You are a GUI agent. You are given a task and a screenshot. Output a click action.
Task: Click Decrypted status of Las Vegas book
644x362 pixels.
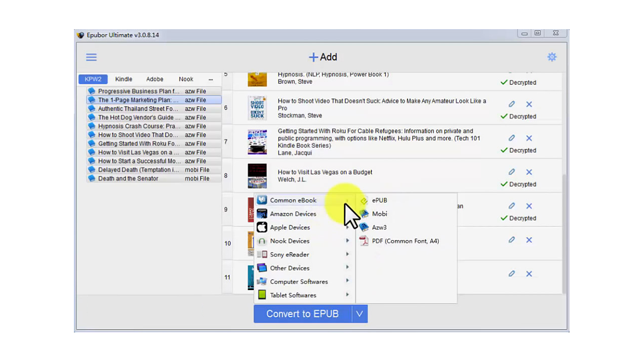pyautogui.click(x=518, y=184)
